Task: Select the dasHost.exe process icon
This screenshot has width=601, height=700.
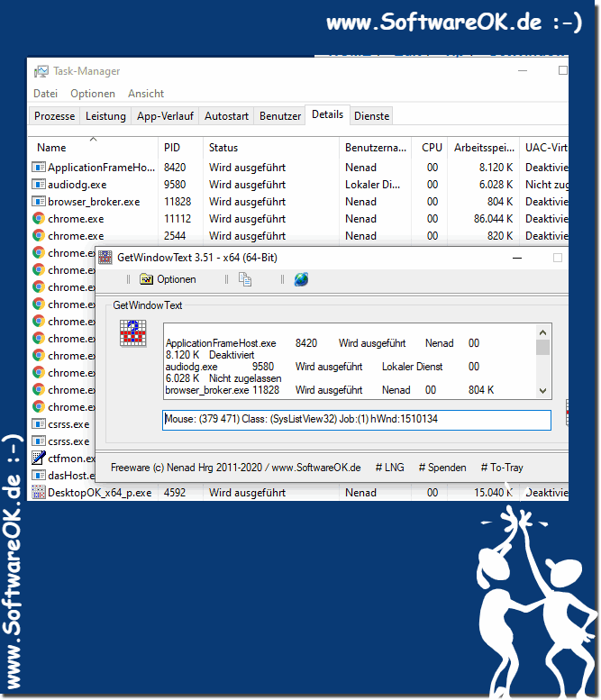Action: coord(39,476)
